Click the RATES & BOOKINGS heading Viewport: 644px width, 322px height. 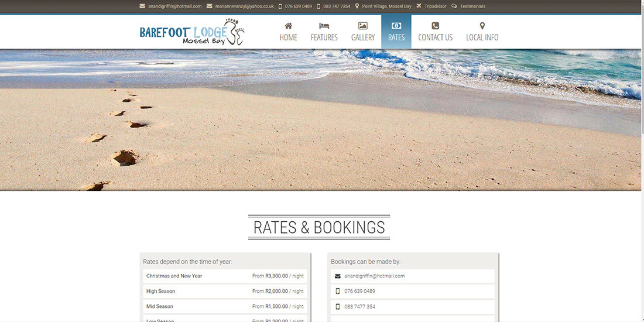pos(319,227)
